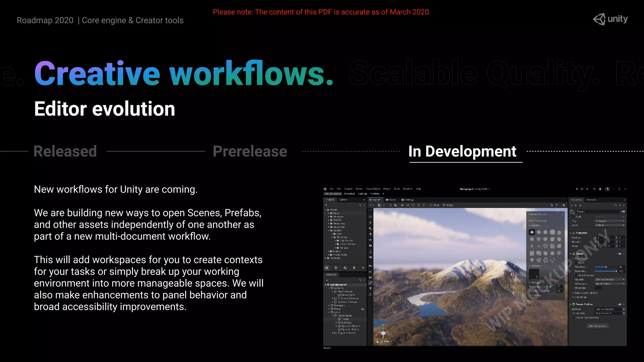Viewport: 644px width, 362px height.
Task: Expand the Packages folder
Action: 325,258
